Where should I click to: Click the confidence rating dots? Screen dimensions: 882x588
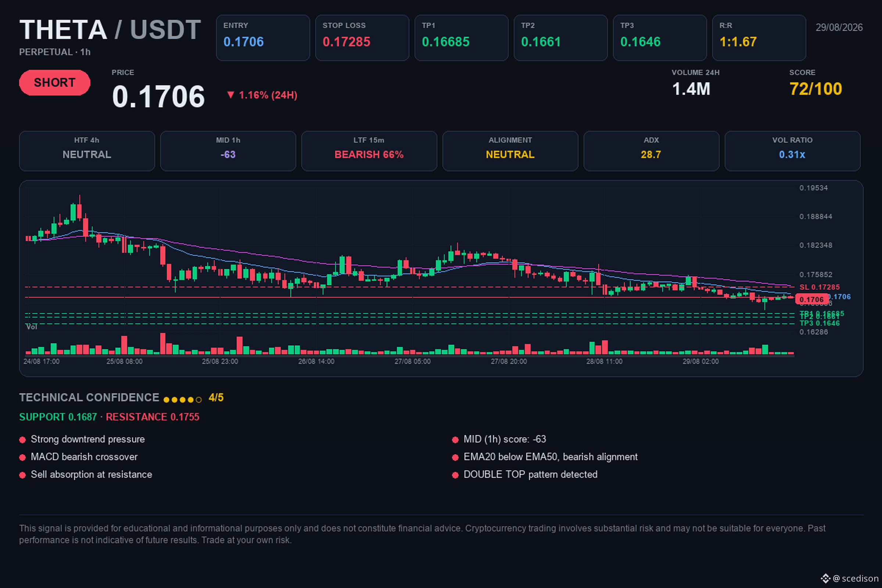point(183,400)
